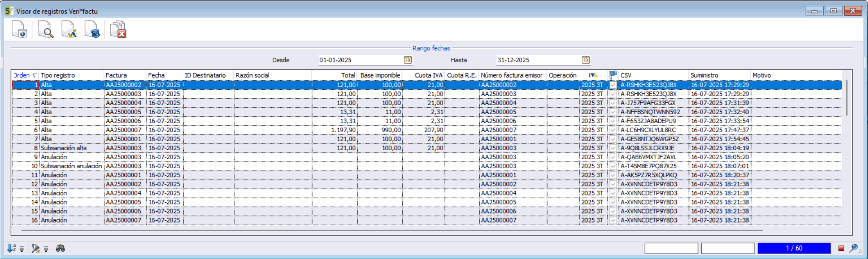Toggle flag checkbox for A-9Q8LSSJLCRX9JE row

613,148
